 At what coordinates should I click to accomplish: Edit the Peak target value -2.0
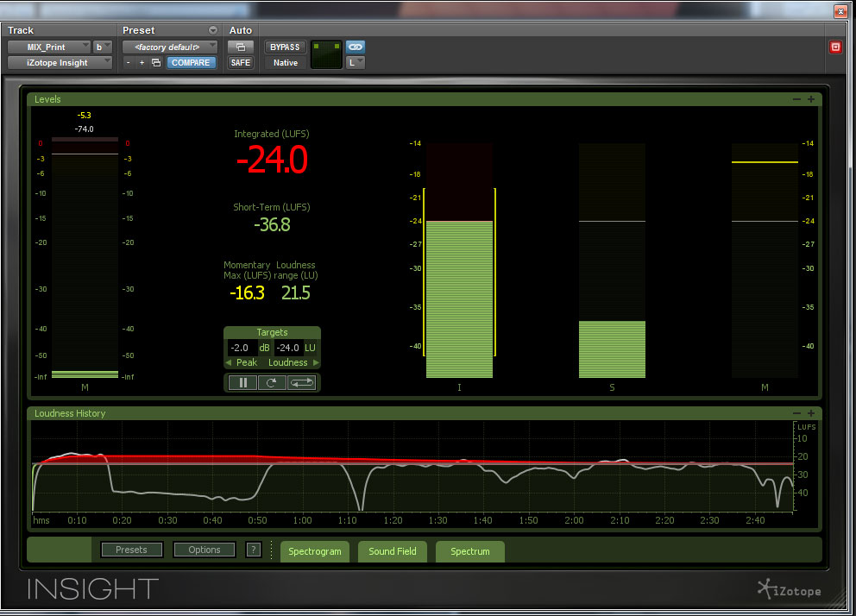click(240, 348)
